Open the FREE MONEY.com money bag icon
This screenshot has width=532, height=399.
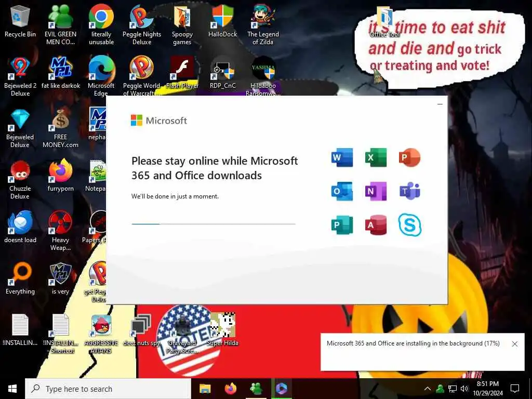coord(60,128)
